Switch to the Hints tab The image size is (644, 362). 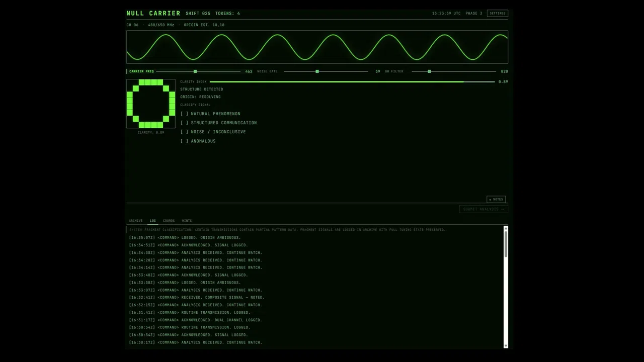[187, 221]
